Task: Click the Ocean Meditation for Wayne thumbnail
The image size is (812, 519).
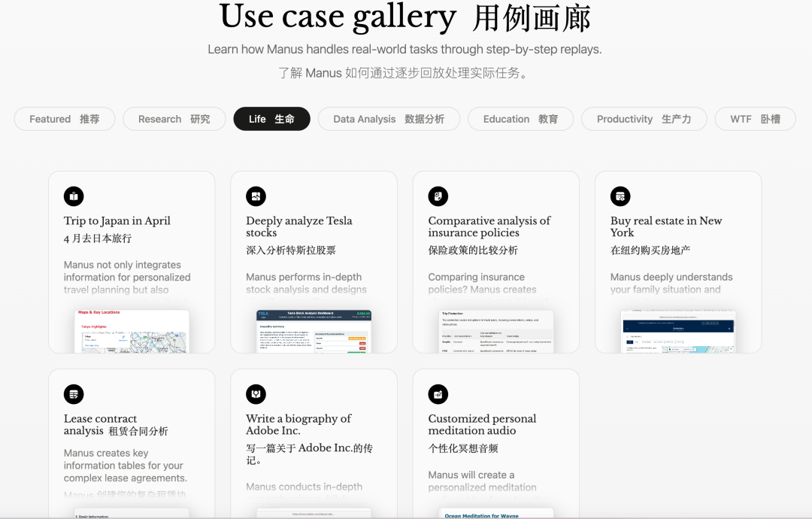Action: point(496,513)
